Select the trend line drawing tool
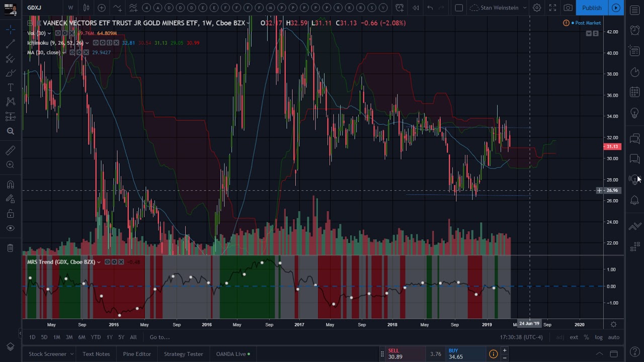644x362 pixels. coord(10,44)
